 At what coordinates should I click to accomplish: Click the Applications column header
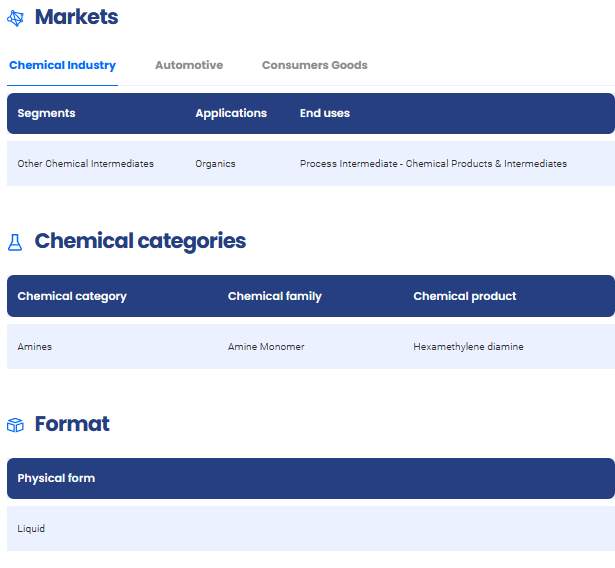(x=231, y=114)
